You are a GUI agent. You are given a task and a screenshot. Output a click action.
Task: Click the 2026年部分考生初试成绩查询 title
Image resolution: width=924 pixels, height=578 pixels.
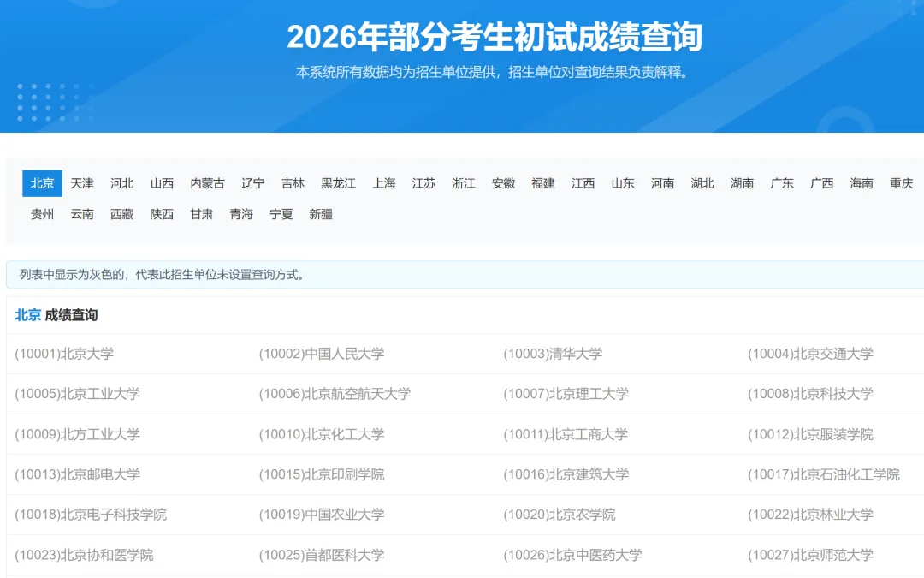tap(495, 37)
